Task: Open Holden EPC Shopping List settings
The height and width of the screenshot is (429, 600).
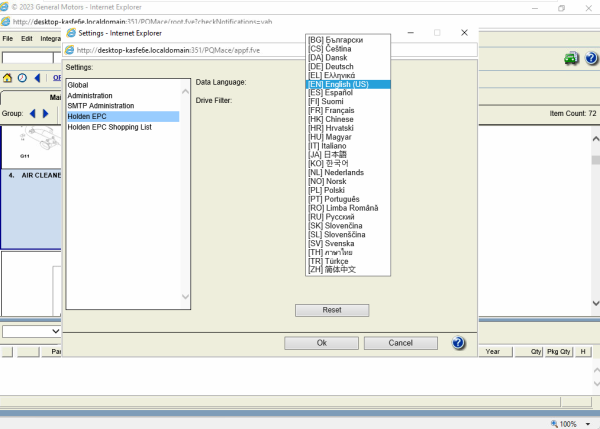Action: [x=109, y=127]
